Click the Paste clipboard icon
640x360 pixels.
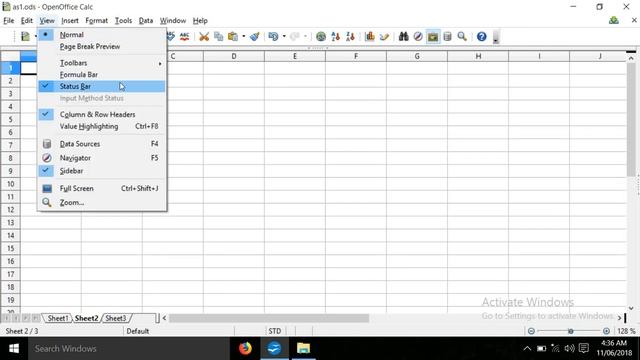pos(233,37)
